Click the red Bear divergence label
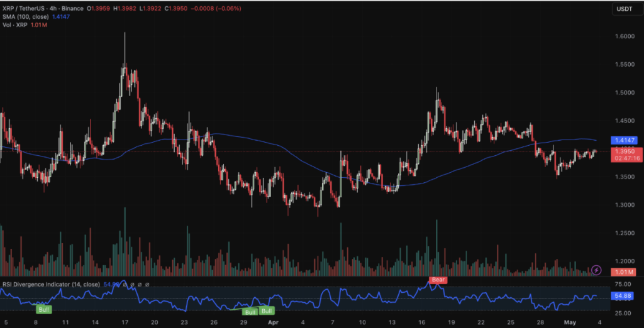 438,280
